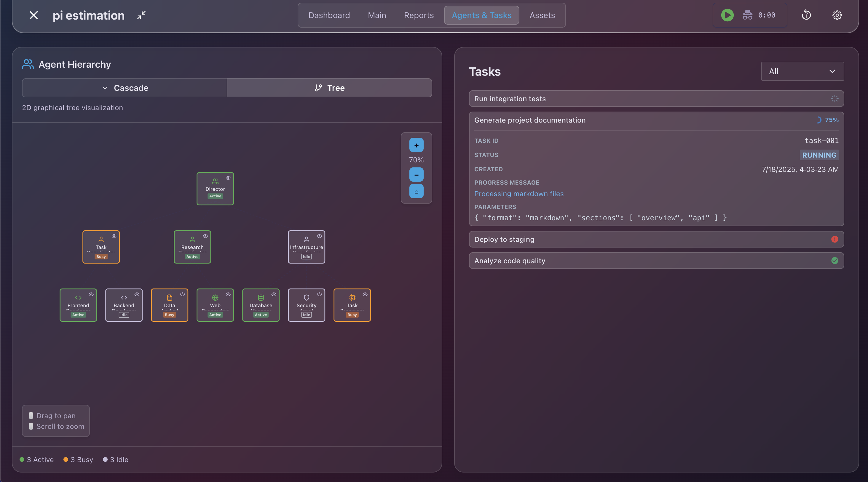Screen dimensions: 868x482
Task: Open the Assets section
Action: click(542, 15)
